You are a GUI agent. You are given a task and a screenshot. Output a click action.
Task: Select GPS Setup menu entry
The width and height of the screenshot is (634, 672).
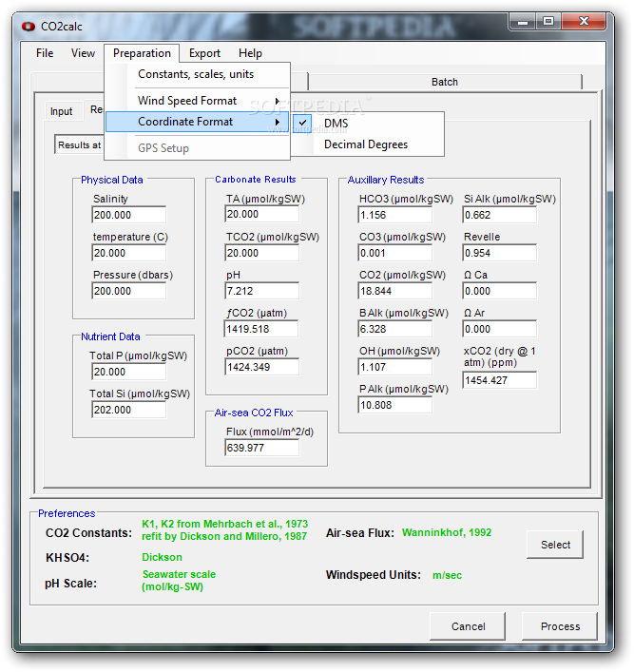coord(198,148)
